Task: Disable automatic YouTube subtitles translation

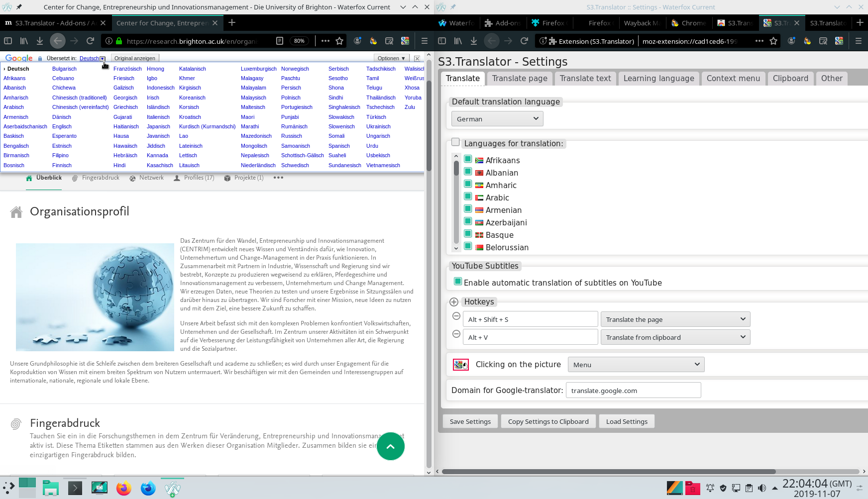Action: tap(458, 282)
